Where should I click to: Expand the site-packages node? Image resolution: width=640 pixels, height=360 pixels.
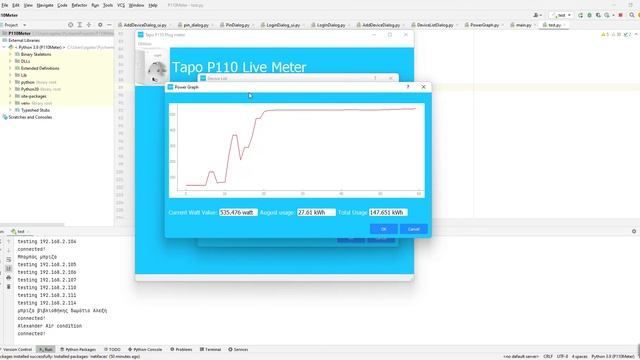click(11, 96)
